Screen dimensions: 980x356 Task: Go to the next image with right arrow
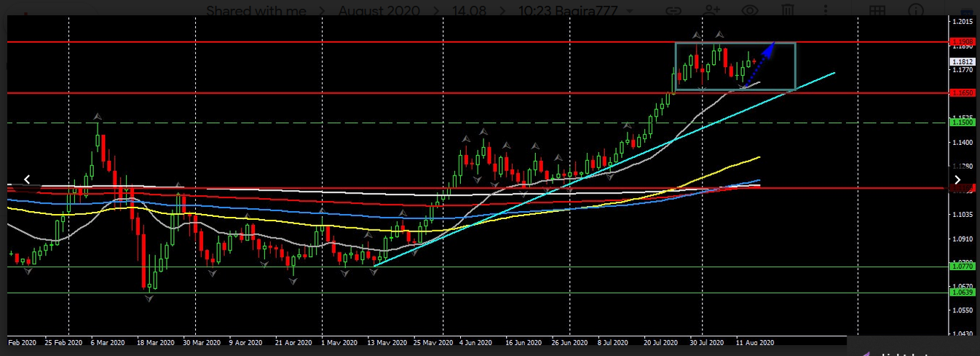click(x=957, y=180)
